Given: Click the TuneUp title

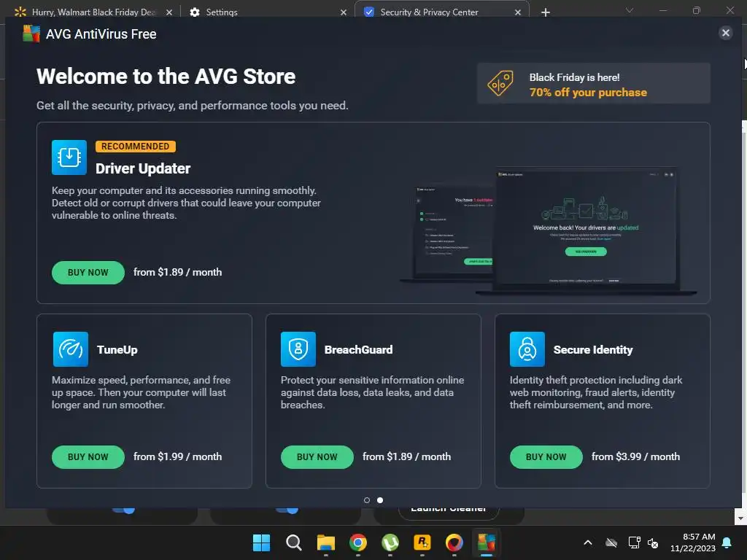Looking at the screenshot, I should click(117, 349).
